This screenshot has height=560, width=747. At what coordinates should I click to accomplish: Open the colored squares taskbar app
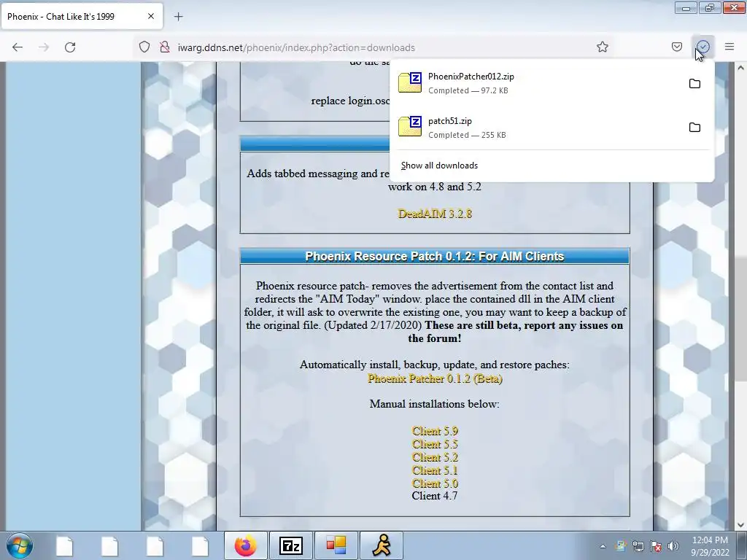[336, 545]
